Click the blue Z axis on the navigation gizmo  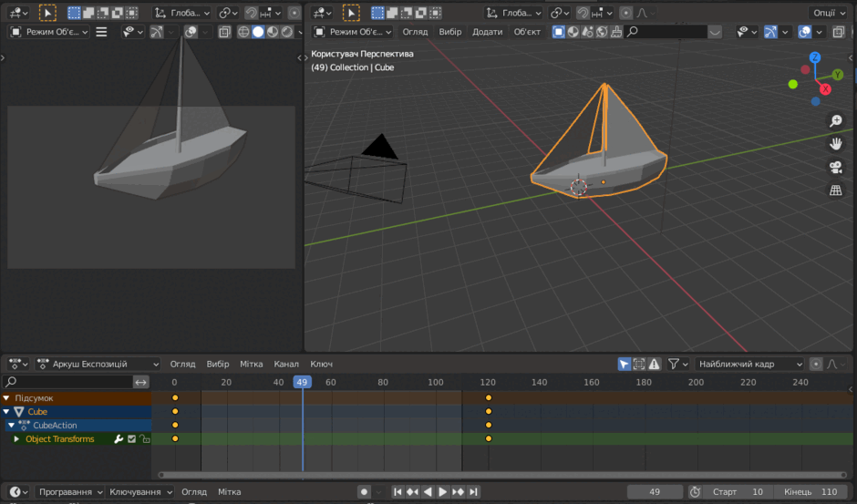pyautogui.click(x=815, y=57)
